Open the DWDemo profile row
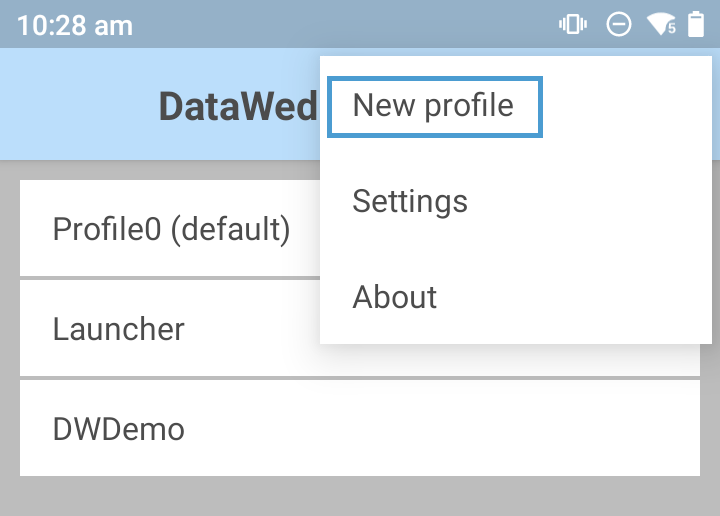Image resolution: width=720 pixels, height=516 pixels. pyautogui.click(x=360, y=428)
